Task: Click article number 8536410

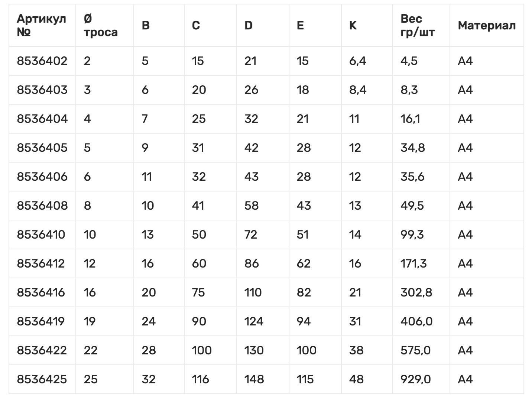Action: [41, 235]
